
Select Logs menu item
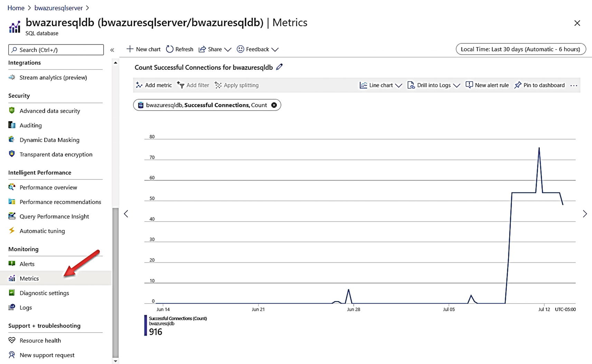55,307
